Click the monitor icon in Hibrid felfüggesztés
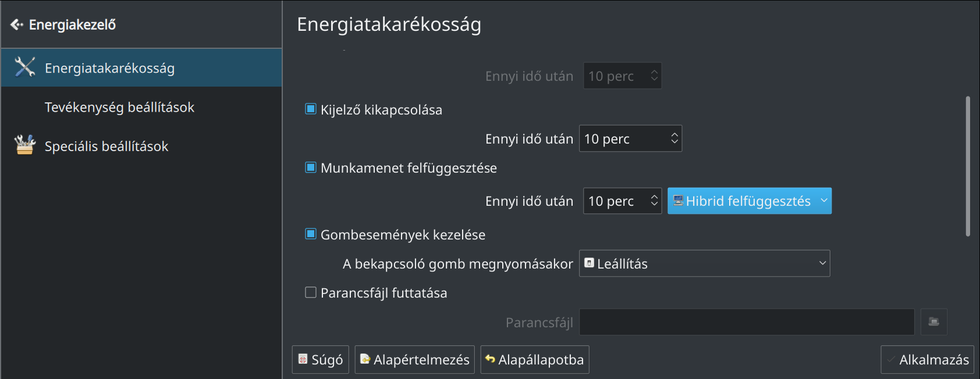 pyautogui.click(x=678, y=201)
